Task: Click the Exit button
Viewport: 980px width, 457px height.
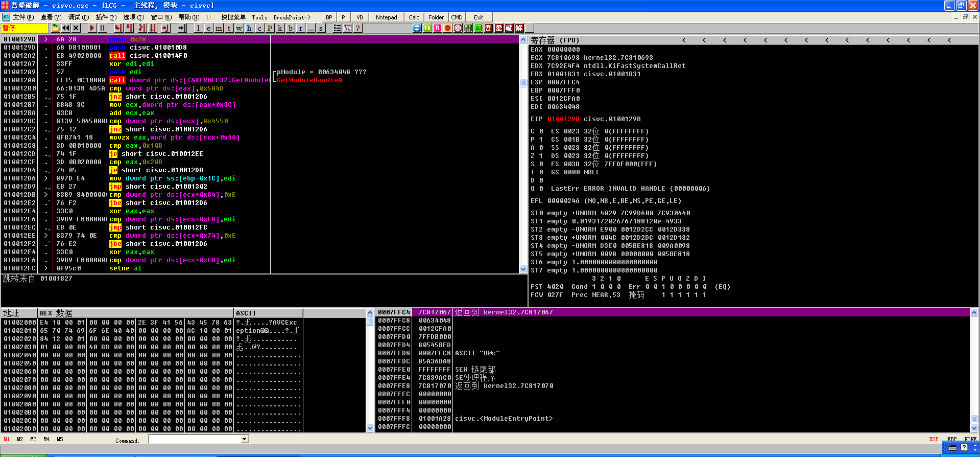Action: click(479, 17)
